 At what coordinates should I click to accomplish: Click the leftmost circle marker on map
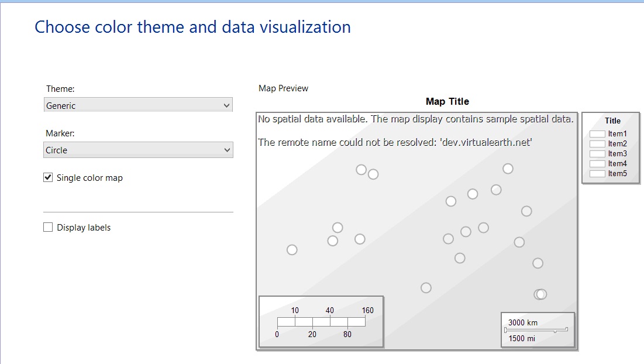[x=292, y=250]
